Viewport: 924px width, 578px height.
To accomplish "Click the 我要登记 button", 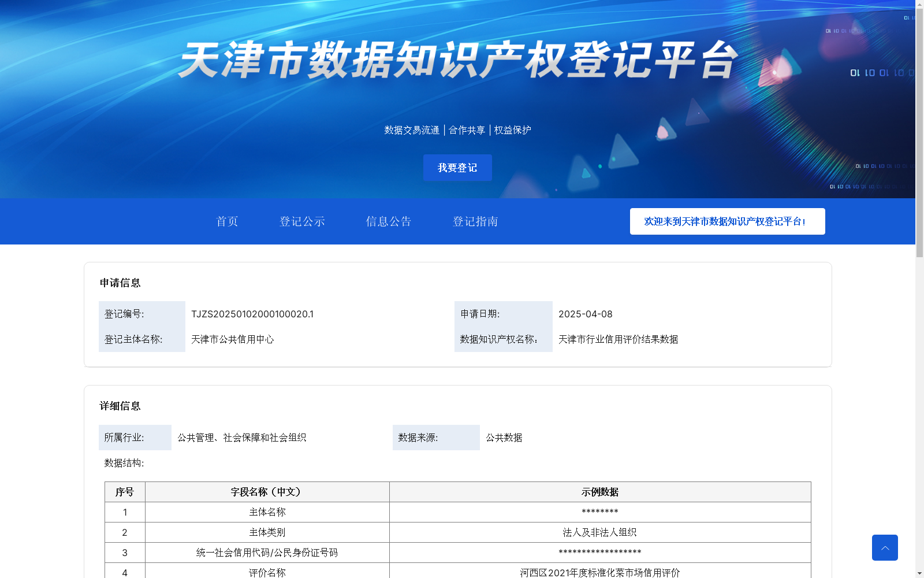I will [457, 168].
